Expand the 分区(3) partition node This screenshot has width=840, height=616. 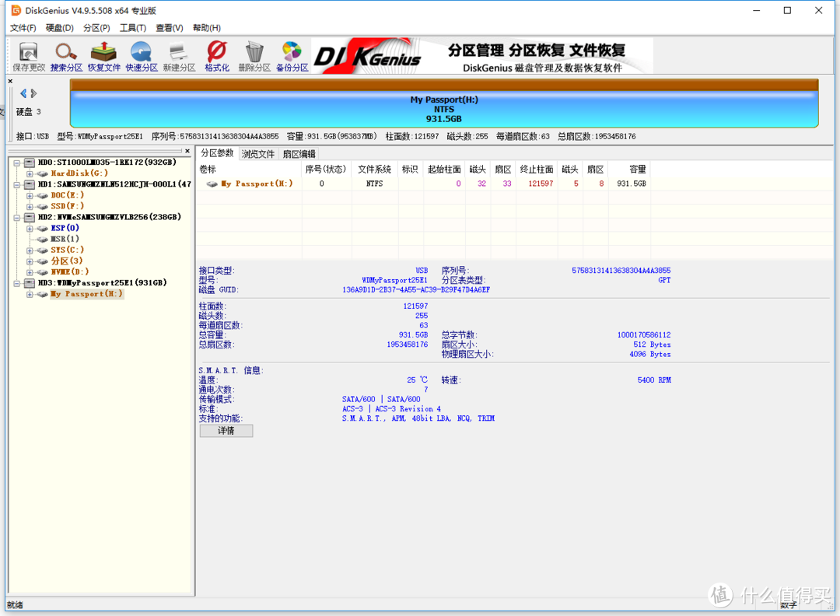point(30,261)
